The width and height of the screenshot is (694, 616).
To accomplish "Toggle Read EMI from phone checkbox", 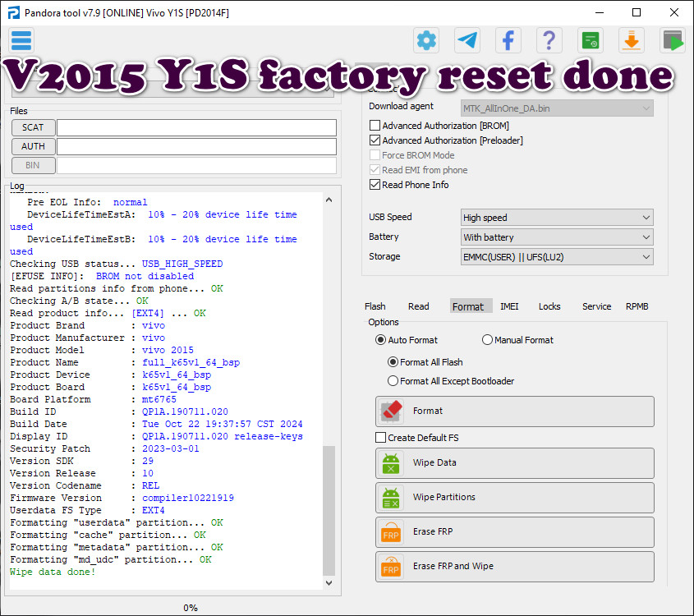I will tap(375, 170).
